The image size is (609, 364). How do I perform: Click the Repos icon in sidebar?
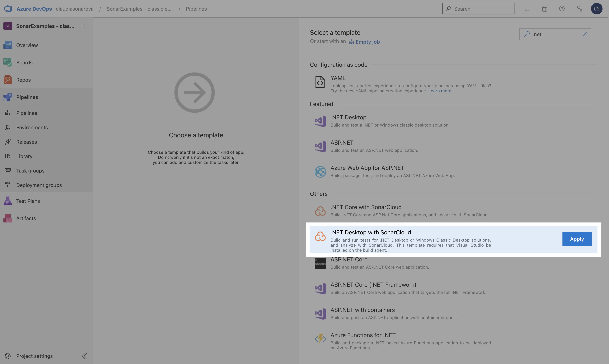click(x=8, y=80)
